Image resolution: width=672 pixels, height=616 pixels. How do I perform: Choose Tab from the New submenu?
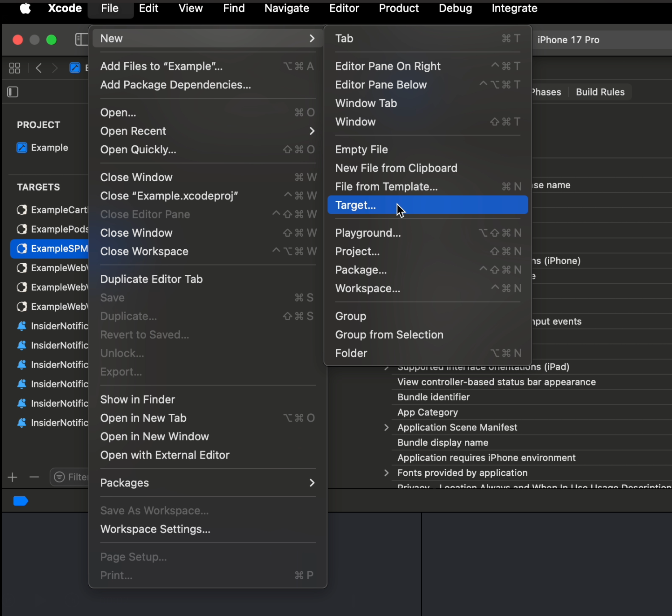pyautogui.click(x=428, y=39)
